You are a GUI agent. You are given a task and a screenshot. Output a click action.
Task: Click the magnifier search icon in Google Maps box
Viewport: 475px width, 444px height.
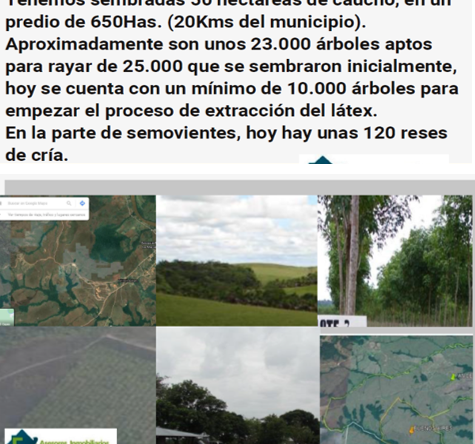click(69, 203)
